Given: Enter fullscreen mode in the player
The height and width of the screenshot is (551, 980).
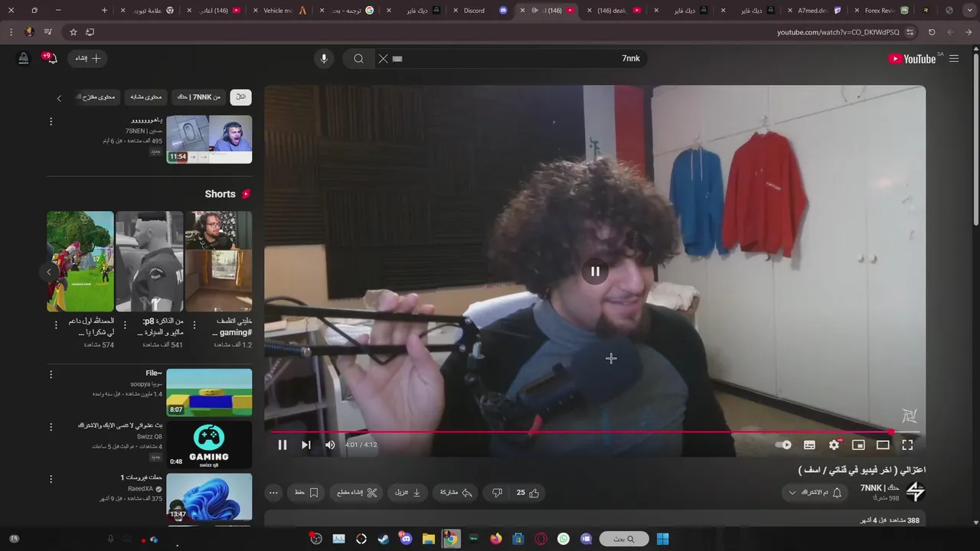Looking at the screenshot, I should pyautogui.click(x=907, y=445).
